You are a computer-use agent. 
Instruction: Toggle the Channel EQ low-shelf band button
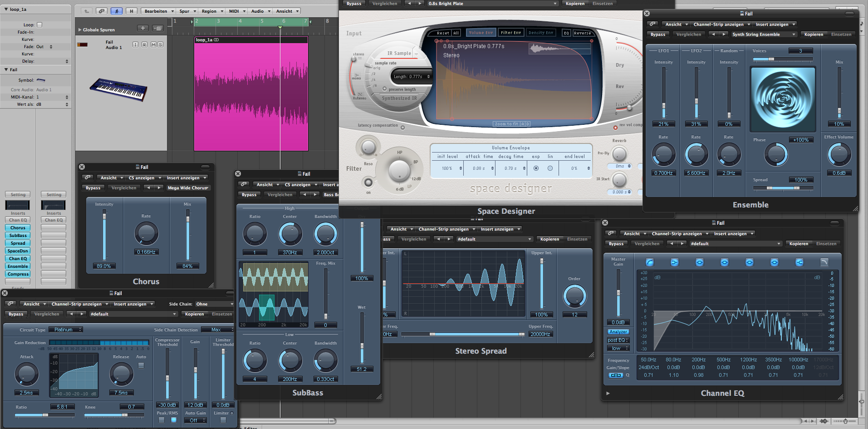[675, 262]
